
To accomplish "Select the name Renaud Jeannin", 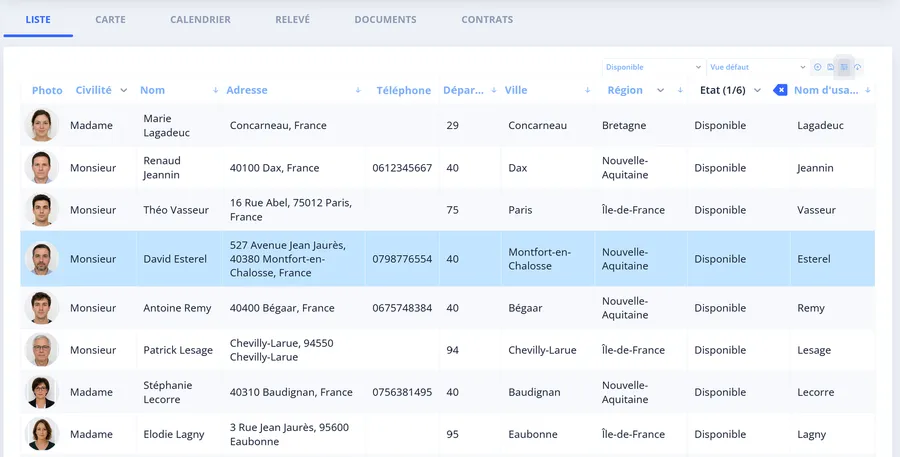I will 162,168.
